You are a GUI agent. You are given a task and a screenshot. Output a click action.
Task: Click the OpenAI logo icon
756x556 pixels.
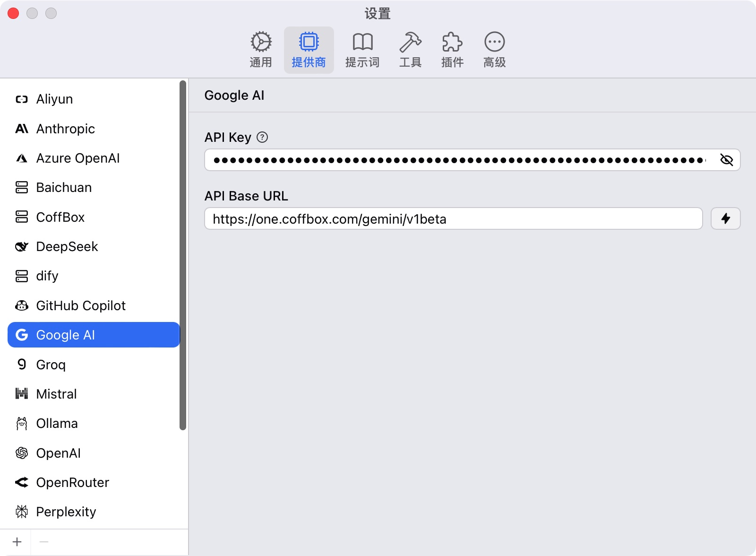click(22, 453)
